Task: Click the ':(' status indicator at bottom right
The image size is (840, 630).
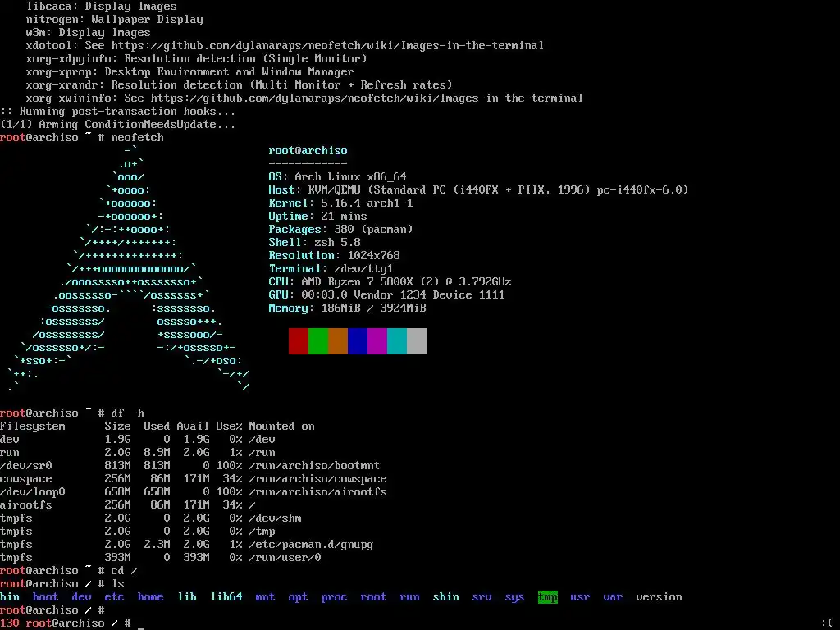Action: click(827, 623)
